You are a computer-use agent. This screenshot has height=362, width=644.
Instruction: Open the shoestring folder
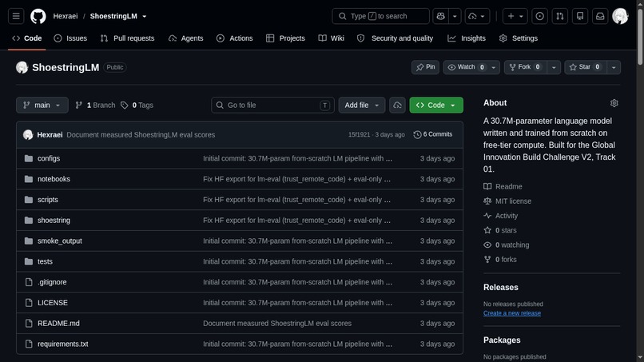54,220
